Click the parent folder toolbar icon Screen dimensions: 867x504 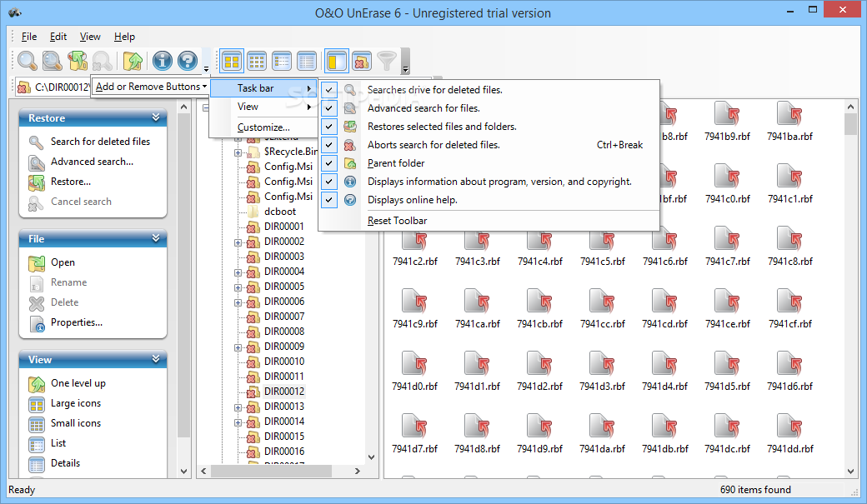click(x=133, y=61)
